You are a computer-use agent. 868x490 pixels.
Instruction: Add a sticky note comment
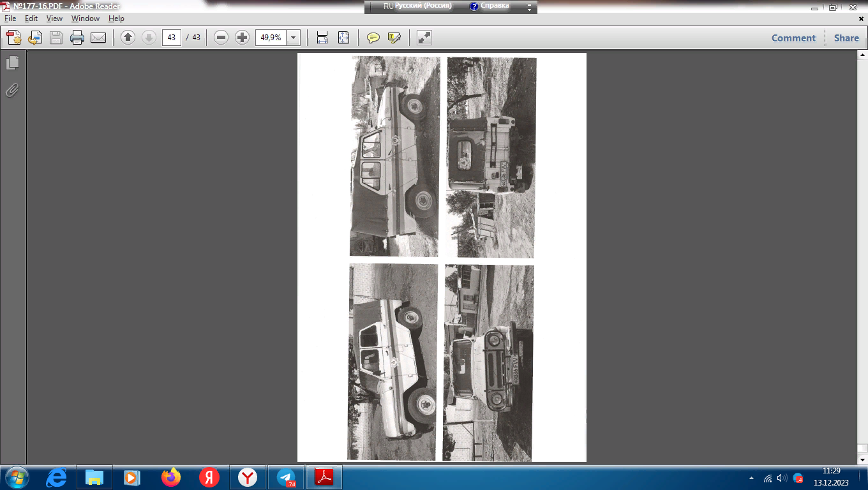pos(373,38)
